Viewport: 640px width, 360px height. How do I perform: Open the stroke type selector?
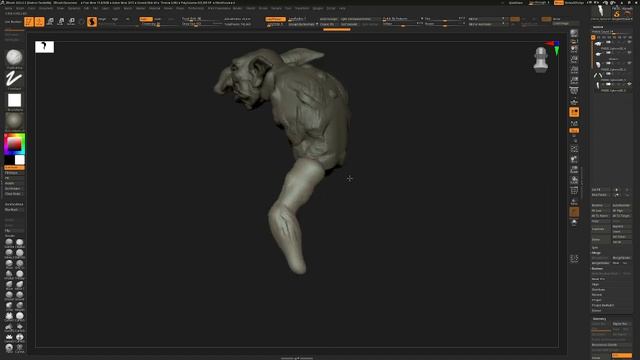(x=14, y=79)
